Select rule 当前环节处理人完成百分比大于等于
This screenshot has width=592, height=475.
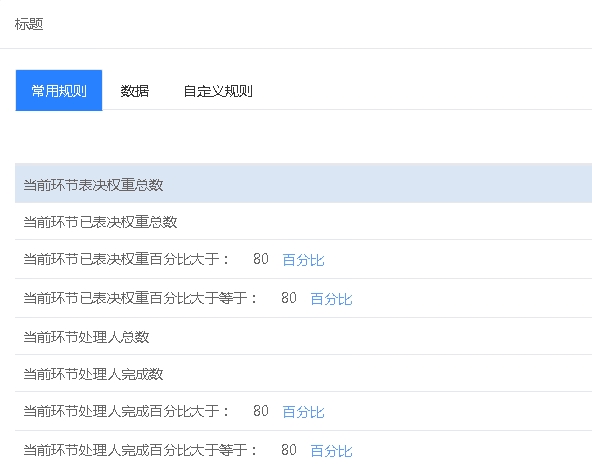coord(304,450)
